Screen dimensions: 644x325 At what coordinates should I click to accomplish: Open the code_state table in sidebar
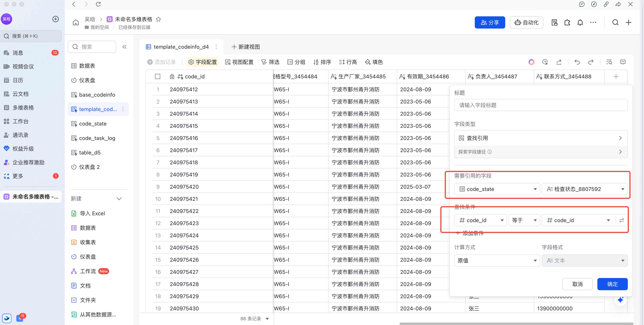click(98, 124)
